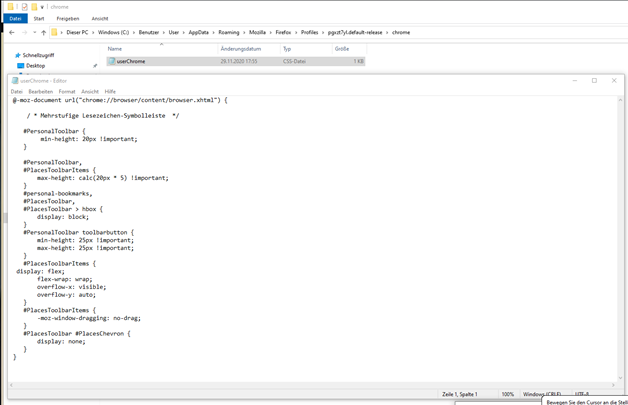
Task: Click the userChrome CSS file icon
Action: pyautogui.click(x=112, y=61)
